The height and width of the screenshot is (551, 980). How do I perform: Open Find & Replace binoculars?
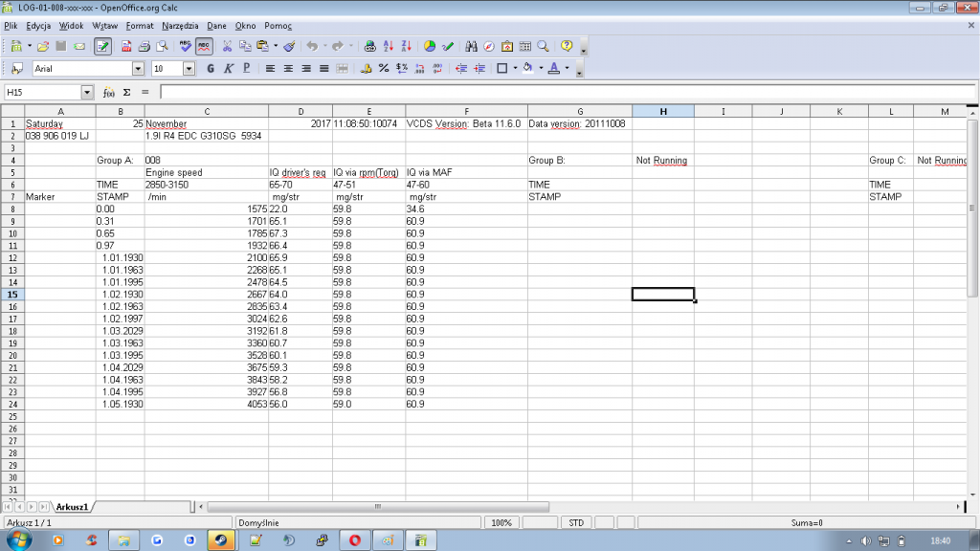pyautogui.click(x=471, y=46)
